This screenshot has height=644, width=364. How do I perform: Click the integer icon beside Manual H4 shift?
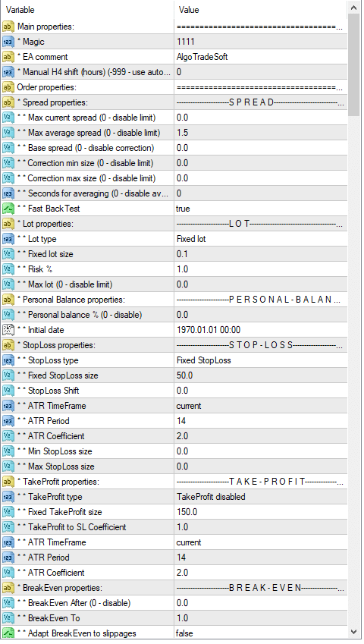pos(8,72)
